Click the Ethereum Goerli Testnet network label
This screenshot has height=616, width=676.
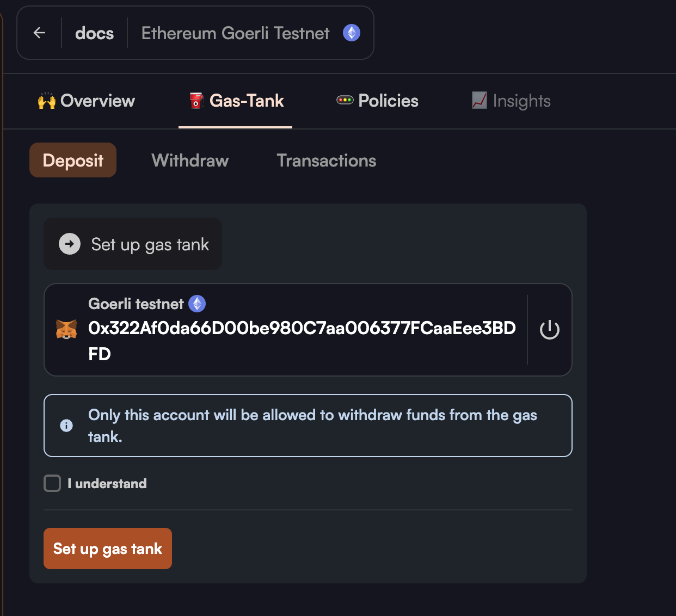click(x=235, y=33)
